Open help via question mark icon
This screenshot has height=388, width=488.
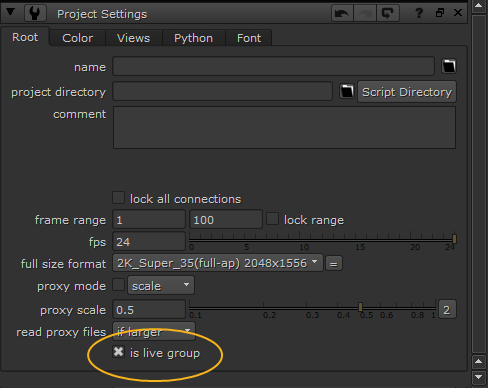click(x=419, y=13)
